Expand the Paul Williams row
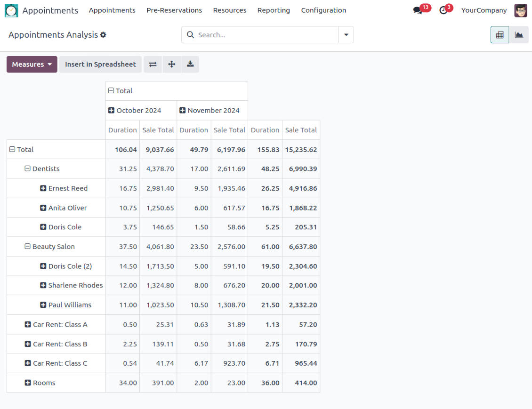 (43, 305)
